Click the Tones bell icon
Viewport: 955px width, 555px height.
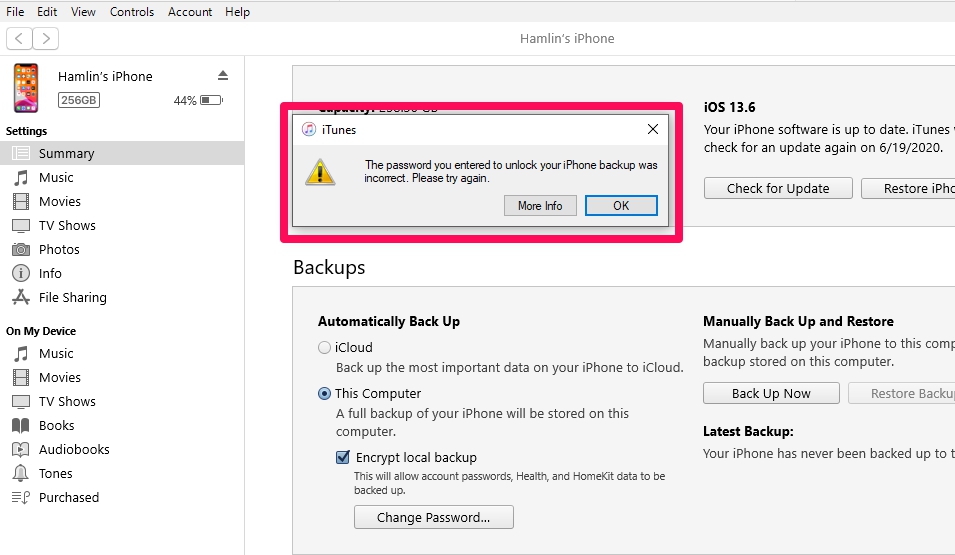point(21,473)
